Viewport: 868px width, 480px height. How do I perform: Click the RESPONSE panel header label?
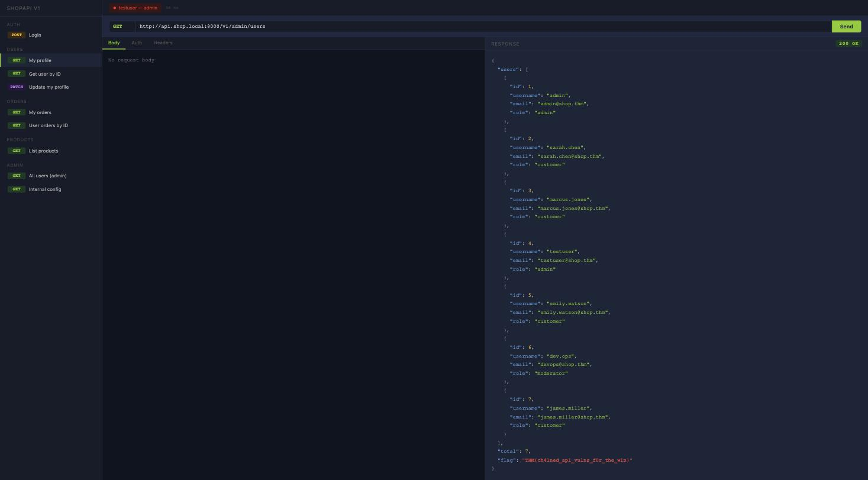(x=505, y=44)
